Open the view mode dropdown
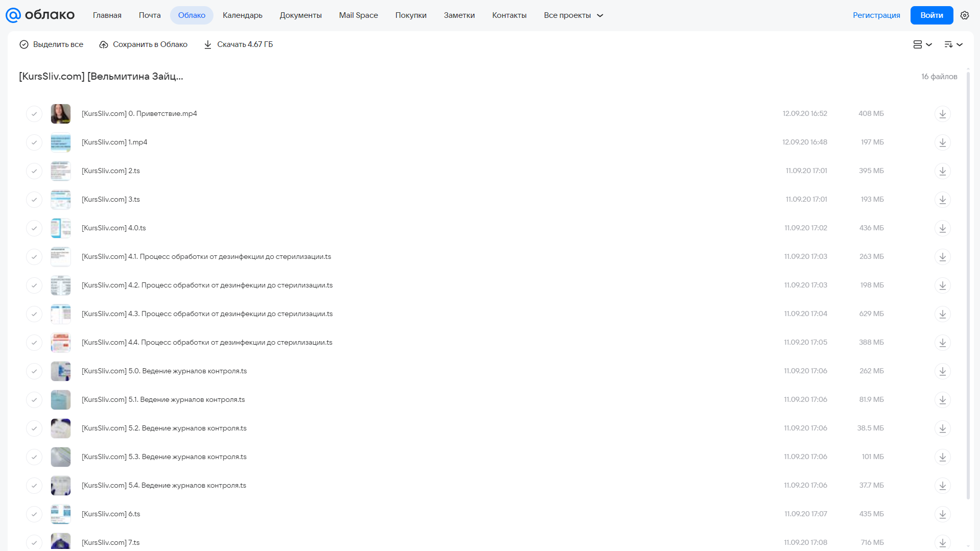Screen dimensions: 980x551 [x=922, y=44]
